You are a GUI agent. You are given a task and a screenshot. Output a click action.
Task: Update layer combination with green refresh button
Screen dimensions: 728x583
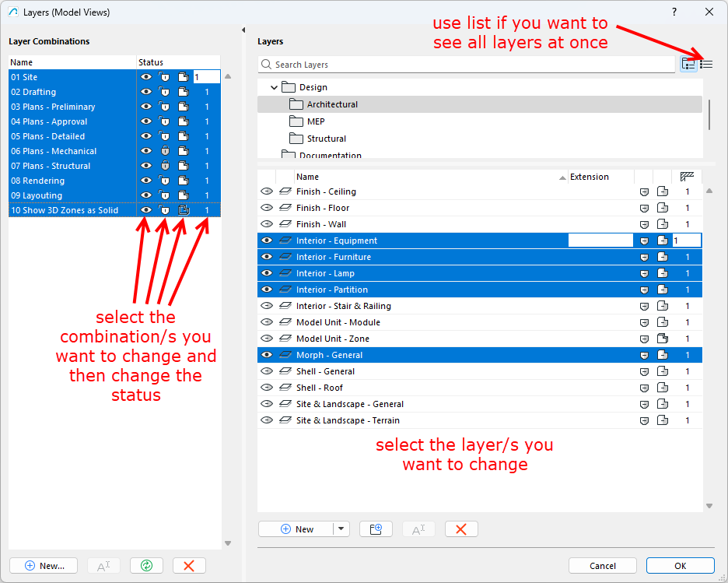(x=147, y=566)
